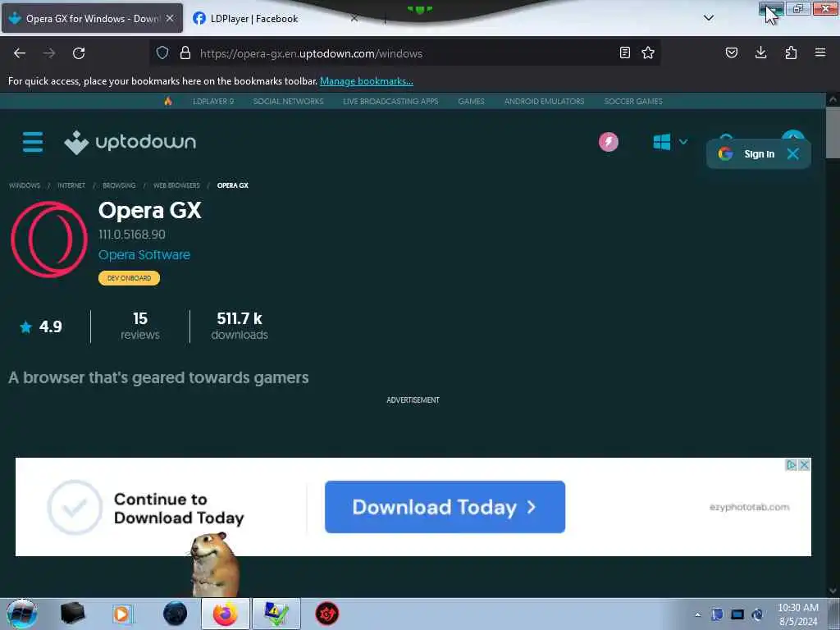The height and width of the screenshot is (630, 840).
Task: Open GAMES trending link
Action: 471,101
